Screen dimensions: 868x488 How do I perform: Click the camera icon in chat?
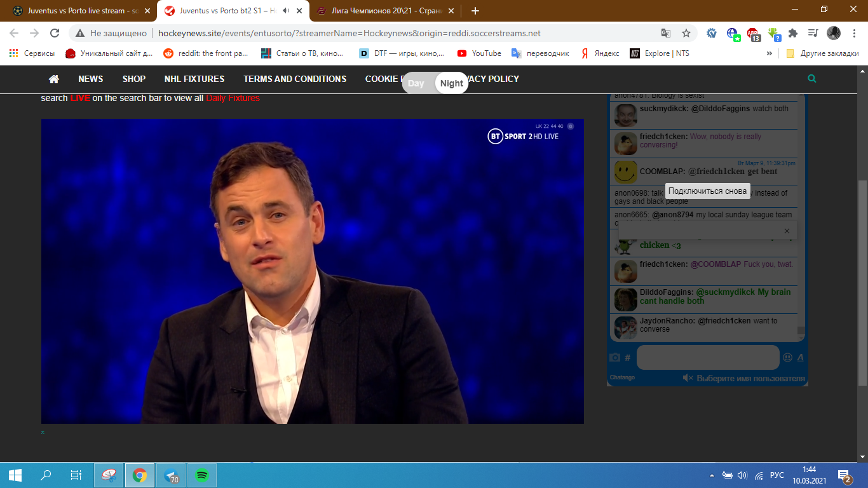pos(614,358)
